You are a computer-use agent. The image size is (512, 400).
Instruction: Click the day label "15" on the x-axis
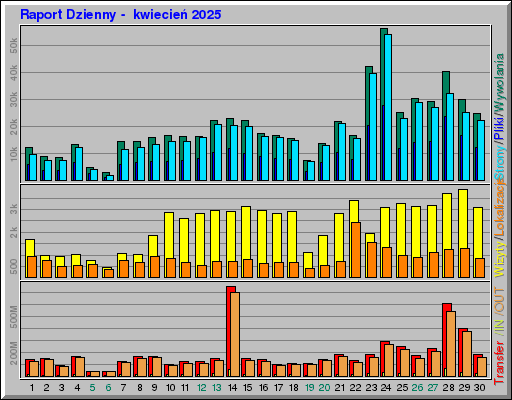pos(247,388)
